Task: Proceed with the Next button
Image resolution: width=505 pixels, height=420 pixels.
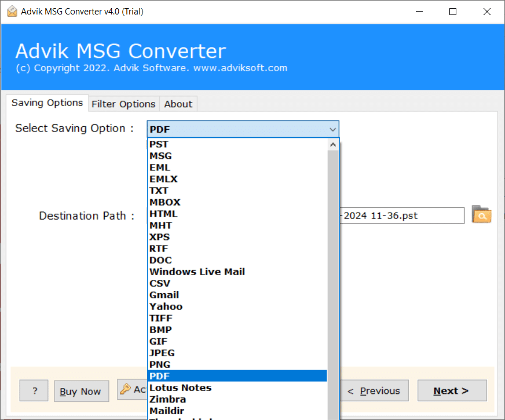Action: click(x=452, y=390)
